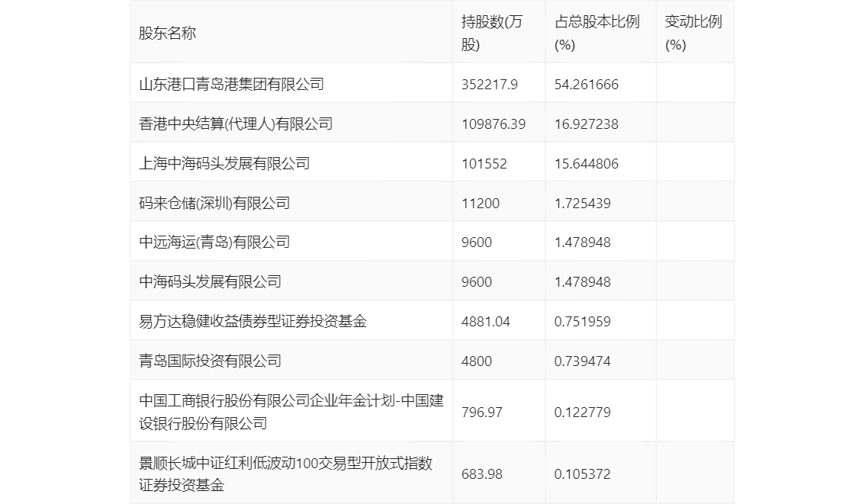Click the percentage 54.261666
The image size is (865, 504).
[x=587, y=85]
